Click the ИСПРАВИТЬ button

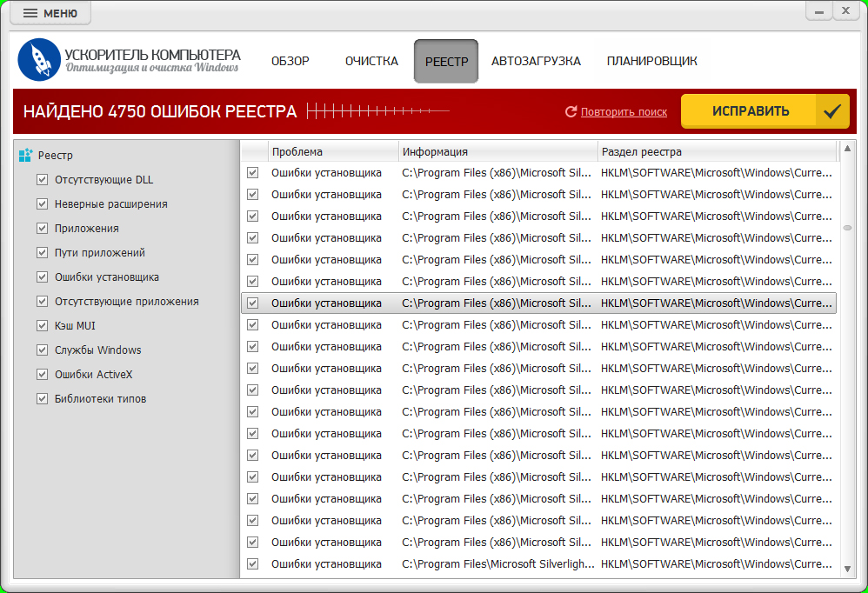pos(765,111)
